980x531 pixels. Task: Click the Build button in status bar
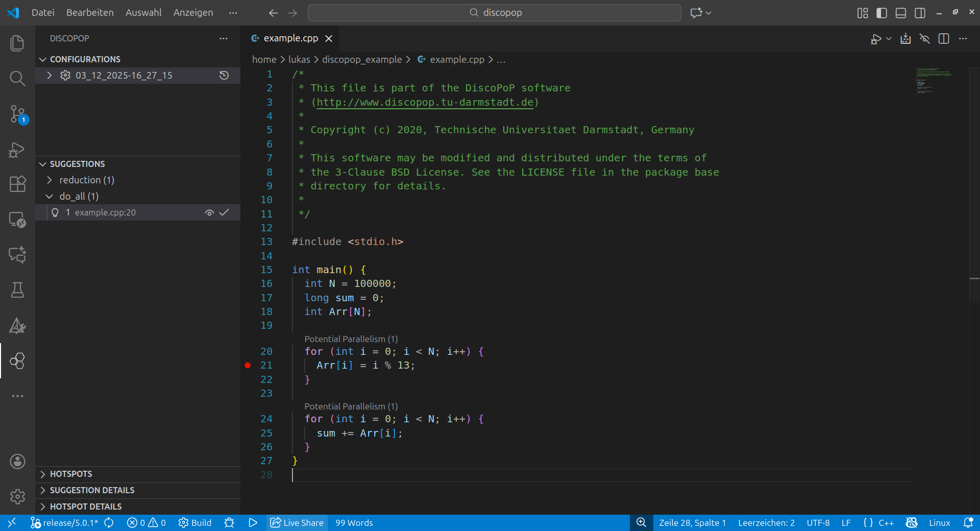click(195, 523)
